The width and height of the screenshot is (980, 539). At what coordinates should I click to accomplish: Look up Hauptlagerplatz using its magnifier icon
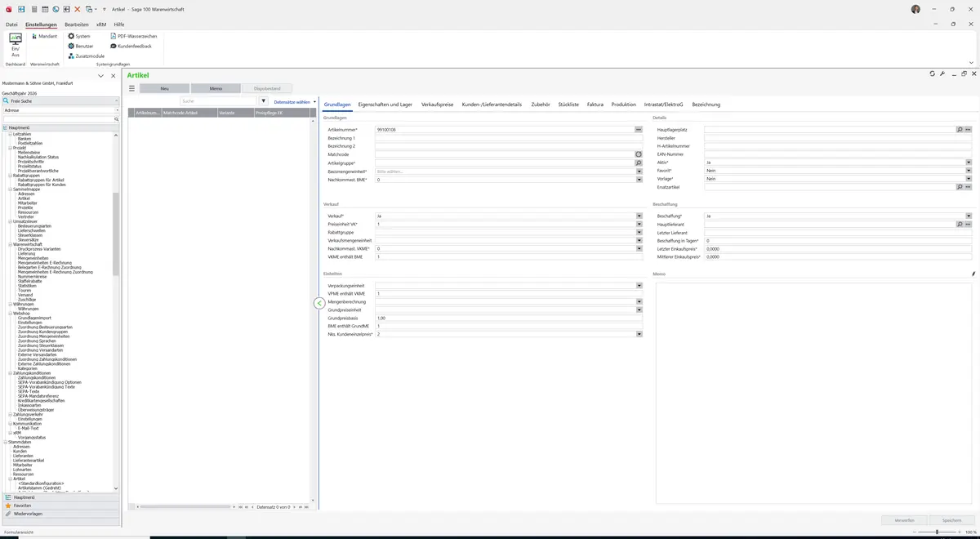(960, 130)
